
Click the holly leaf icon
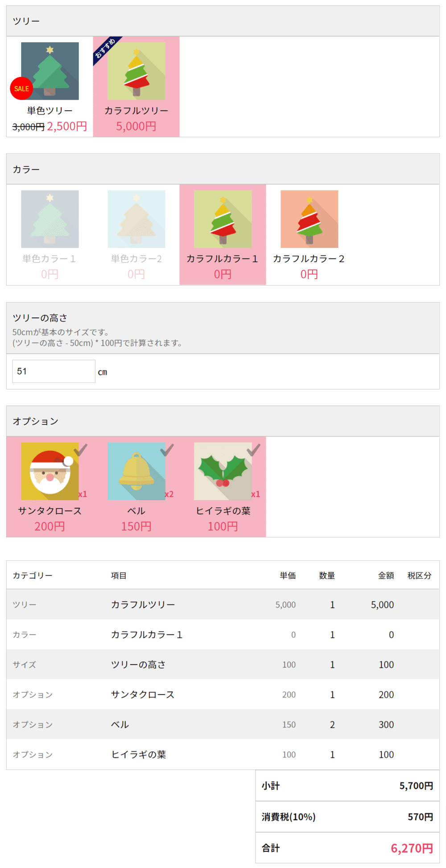(223, 471)
